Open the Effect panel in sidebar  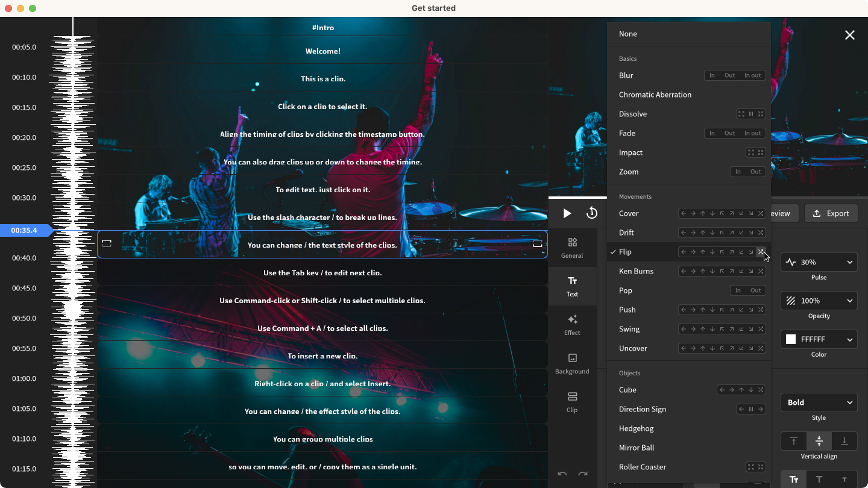572,324
